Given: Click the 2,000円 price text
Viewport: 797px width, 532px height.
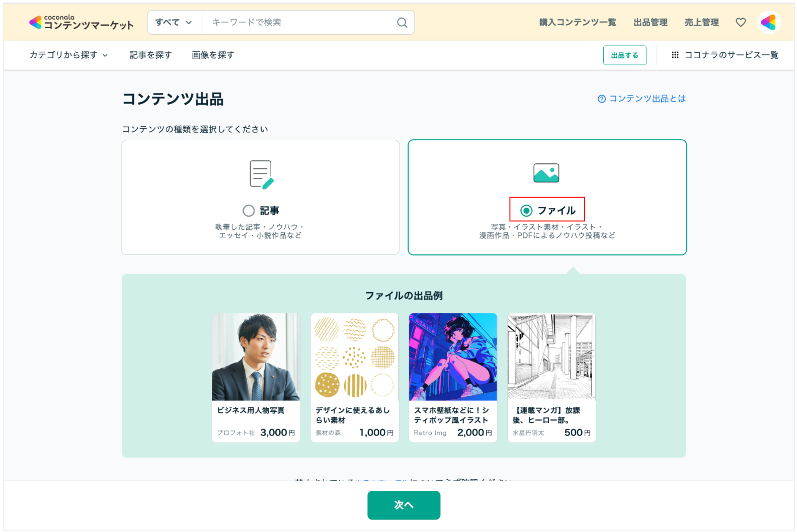Looking at the screenshot, I should click(474, 432).
